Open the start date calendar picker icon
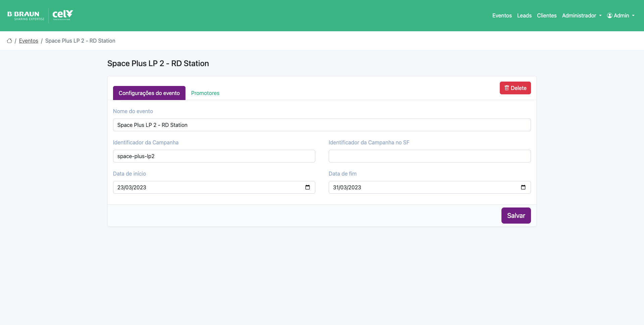This screenshot has width=644, height=325. tap(307, 187)
